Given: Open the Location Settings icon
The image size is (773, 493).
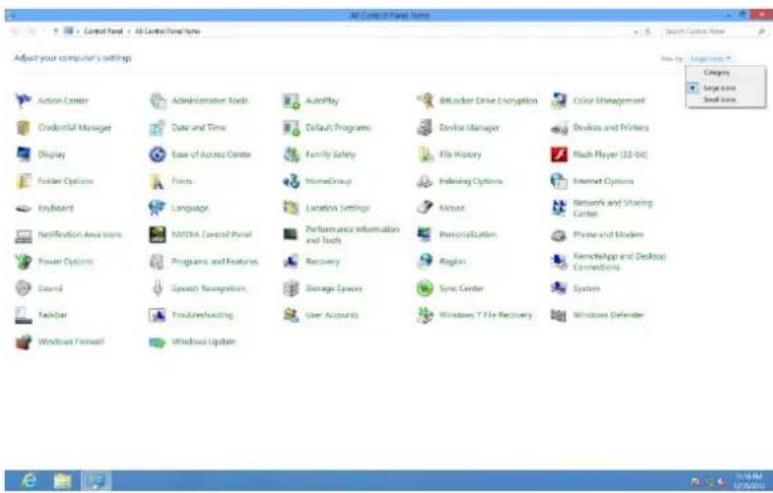Looking at the screenshot, I should pyautogui.click(x=291, y=208).
